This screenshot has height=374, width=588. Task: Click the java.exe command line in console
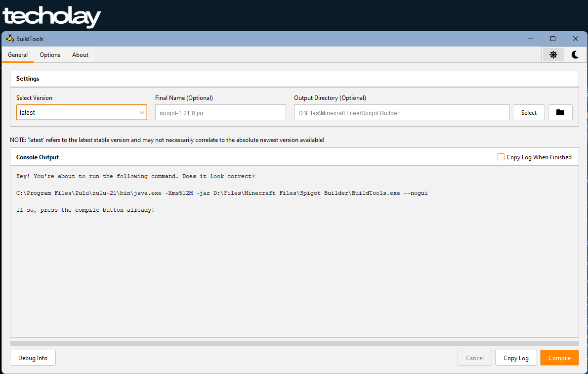[222, 193]
